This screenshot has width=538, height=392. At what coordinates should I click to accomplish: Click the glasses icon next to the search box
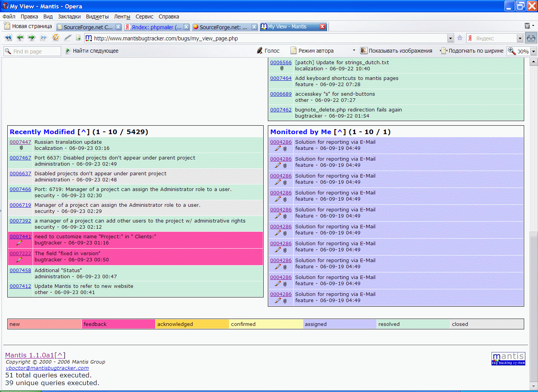point(531,38)
